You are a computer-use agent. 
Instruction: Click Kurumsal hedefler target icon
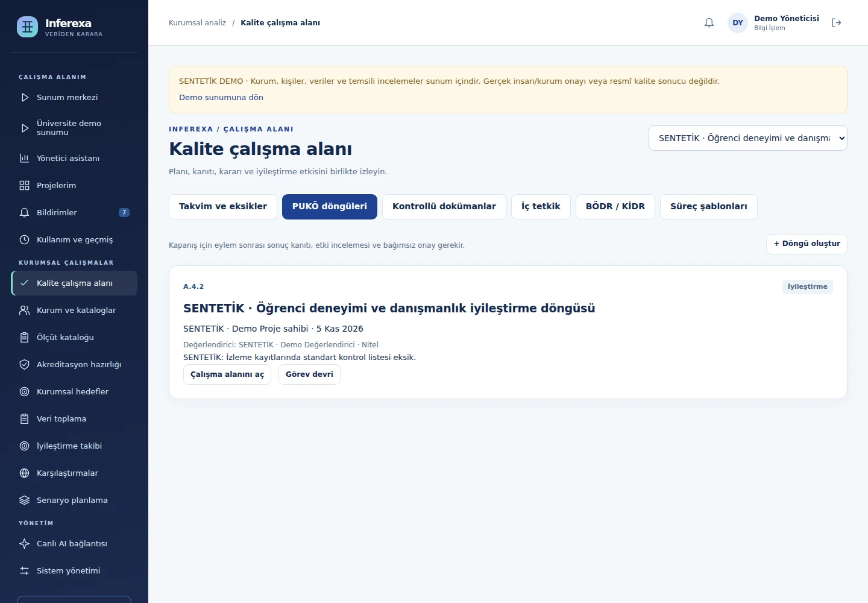point(25,391)
